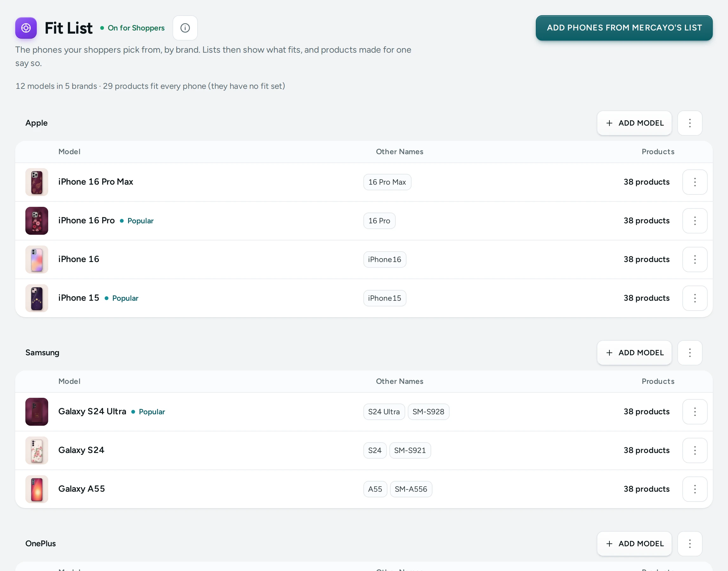Click the 'SM-S928' name chip
The width and height of the screenshot is (728, 571).
(428, 412)
